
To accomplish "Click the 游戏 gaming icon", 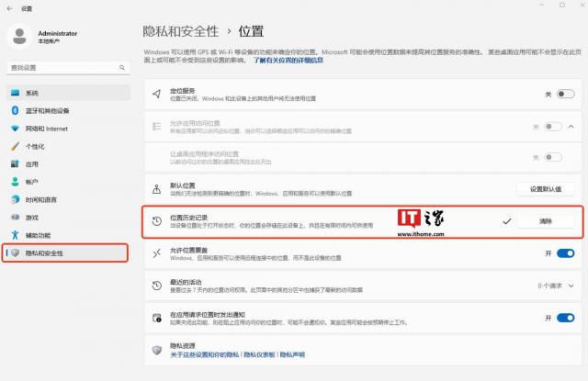I will [x=15, y=217].
